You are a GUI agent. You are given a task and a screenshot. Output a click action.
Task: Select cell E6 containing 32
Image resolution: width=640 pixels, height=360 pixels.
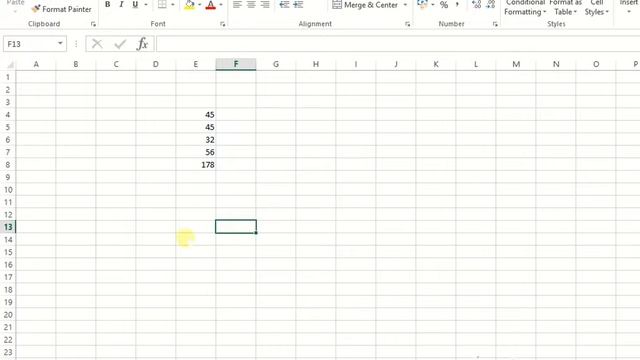coord(196,140)
